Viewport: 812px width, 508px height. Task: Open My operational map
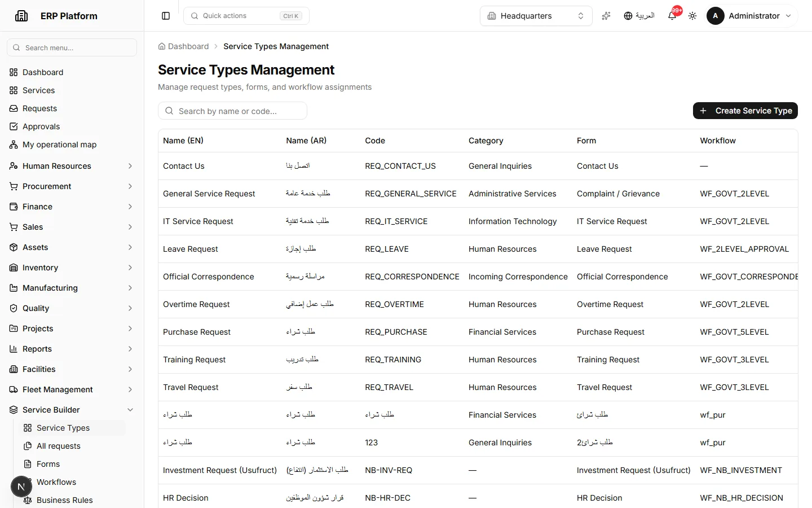coord(72,144)
